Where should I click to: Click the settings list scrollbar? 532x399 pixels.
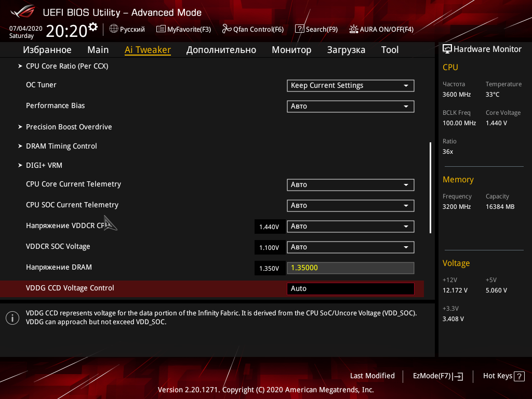click(430, 188)
